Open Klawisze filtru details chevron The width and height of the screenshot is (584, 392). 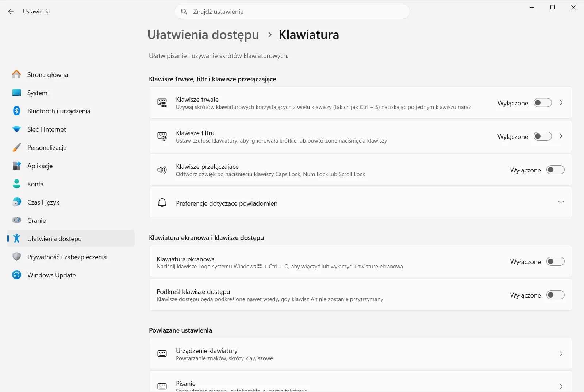pos(561,136)
